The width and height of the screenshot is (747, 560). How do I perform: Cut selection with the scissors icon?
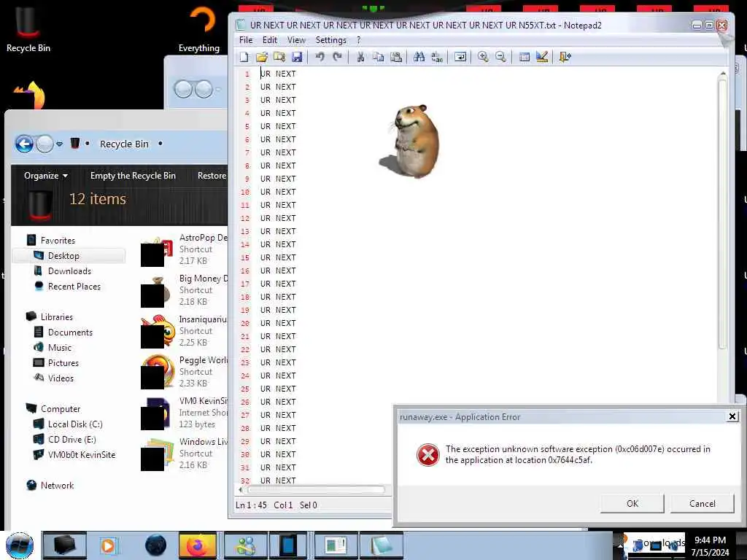pyautogui.click(x=360, y=57)
